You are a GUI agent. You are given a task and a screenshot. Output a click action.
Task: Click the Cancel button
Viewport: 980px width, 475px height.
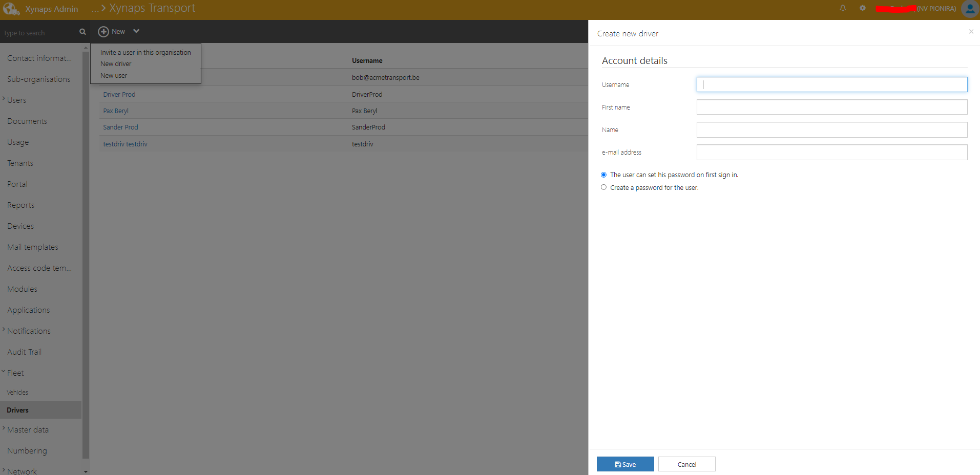(686, 464)
